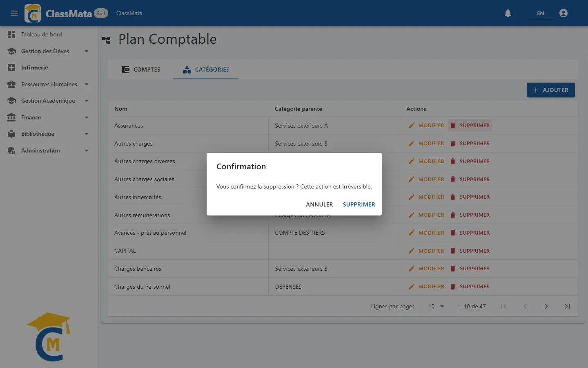
Task: Go to next page arrow
Action: (x=546, y=306)
